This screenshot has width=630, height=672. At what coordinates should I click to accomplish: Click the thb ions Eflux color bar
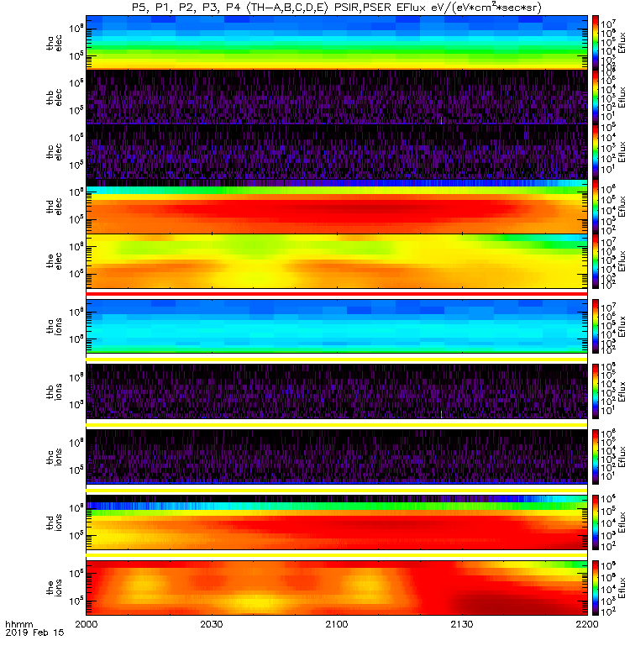pos(596,391)
